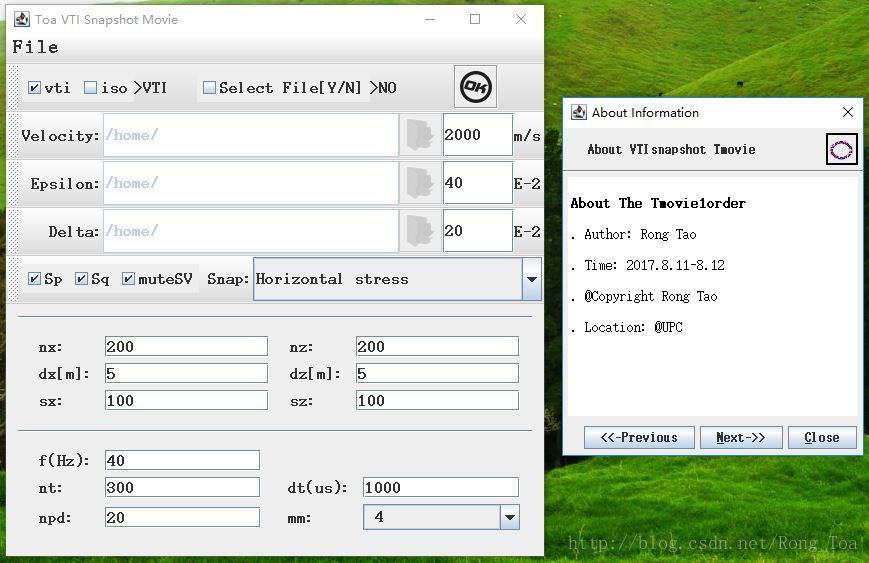The image size is (869, 563).
Task: Click 'Location: @UPC' text line
Action: (x=633, y=327)
